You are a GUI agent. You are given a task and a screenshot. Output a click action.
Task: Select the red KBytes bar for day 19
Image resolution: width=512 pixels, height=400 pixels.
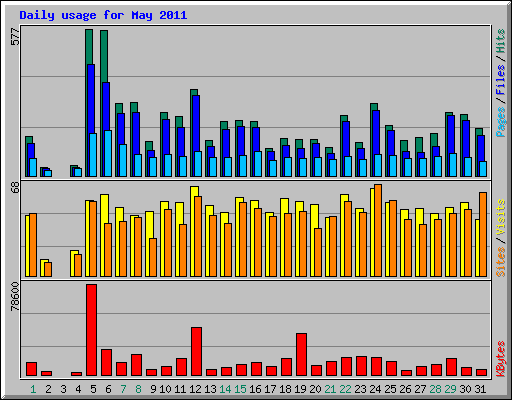coord(302,354)
